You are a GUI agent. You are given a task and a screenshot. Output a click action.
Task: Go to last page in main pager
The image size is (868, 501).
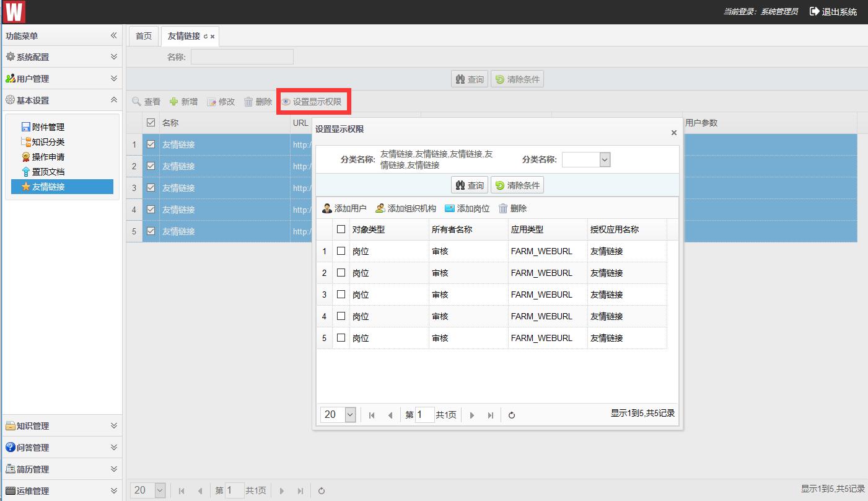click(300, 491)
